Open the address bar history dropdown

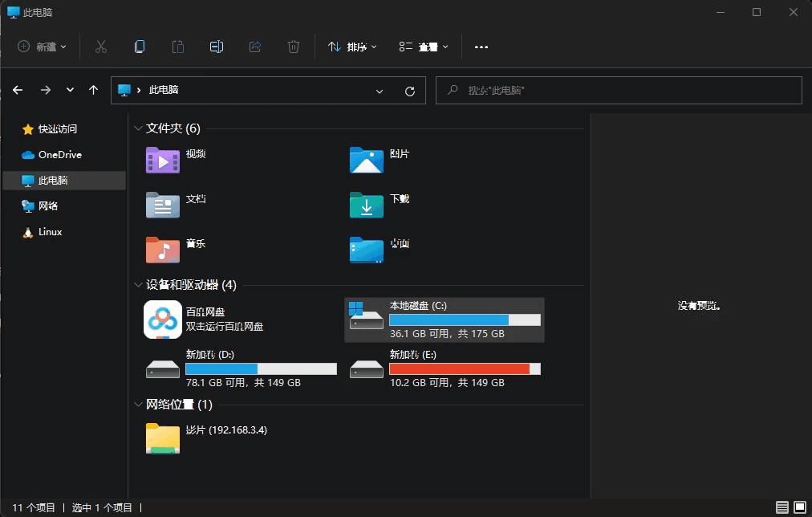click(380, 91)
